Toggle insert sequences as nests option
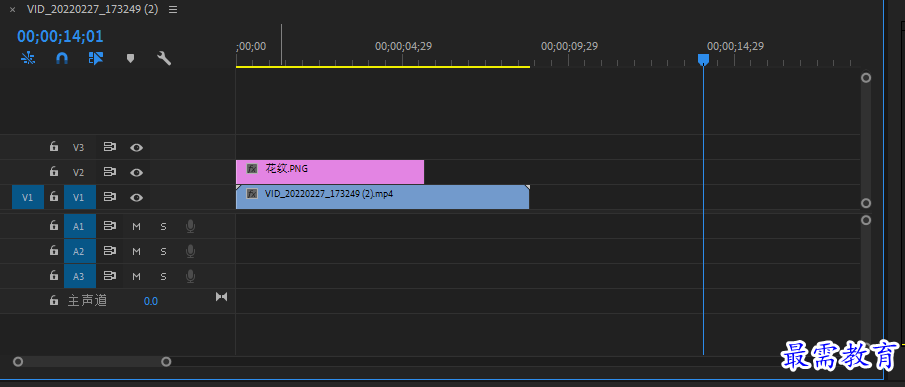Viewport: 905px width, 387px height. pyautogui.click(x=28, y=58)
